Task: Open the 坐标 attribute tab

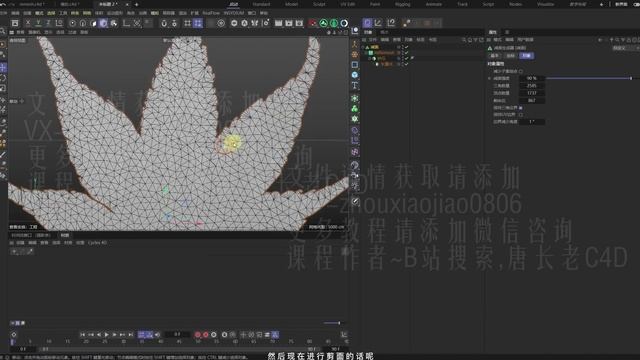Action: (510, 56)
